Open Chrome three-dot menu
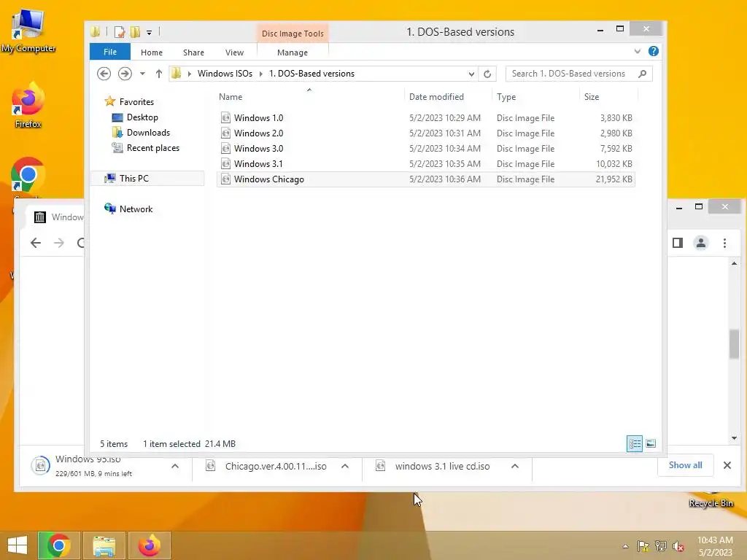Image resolution: width=747 pixels, height=560 pixels. pos(724,243)
